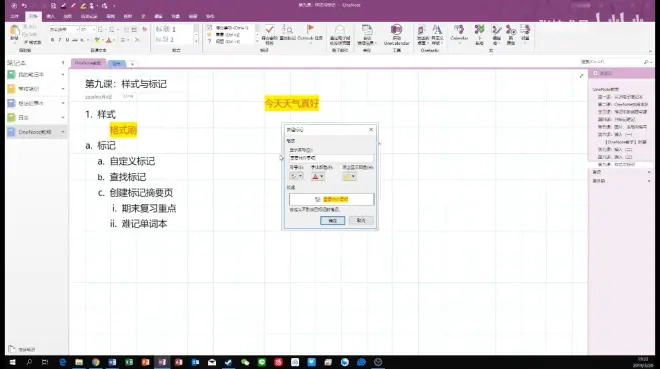
Task: Click the email page envelope icon
Action: coord(340,30)
